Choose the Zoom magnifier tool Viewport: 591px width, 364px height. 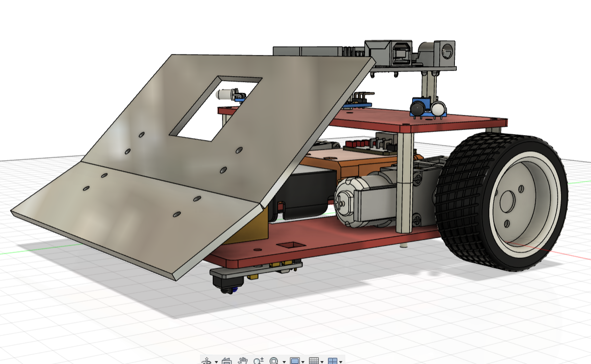[x=258, y=361]
